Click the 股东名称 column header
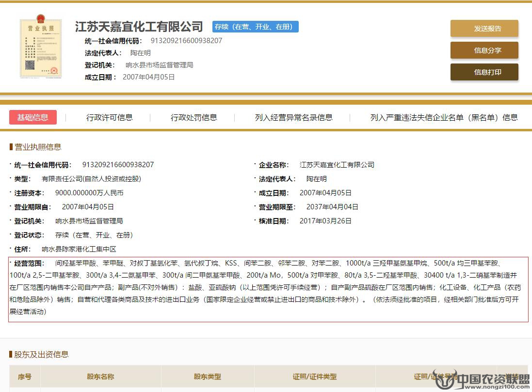Image resolution: width=532 pixels, height=392 pixels. (x=100, y=376)
